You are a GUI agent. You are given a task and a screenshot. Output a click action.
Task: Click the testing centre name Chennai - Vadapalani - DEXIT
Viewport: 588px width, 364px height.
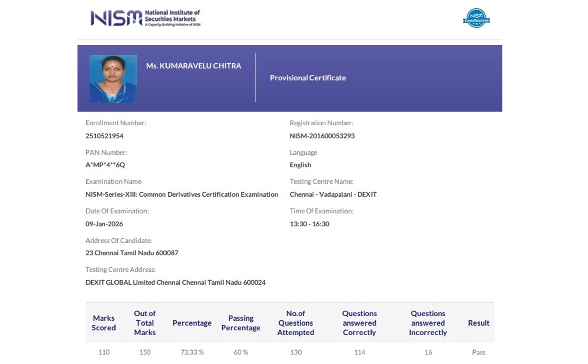(333, 195)
